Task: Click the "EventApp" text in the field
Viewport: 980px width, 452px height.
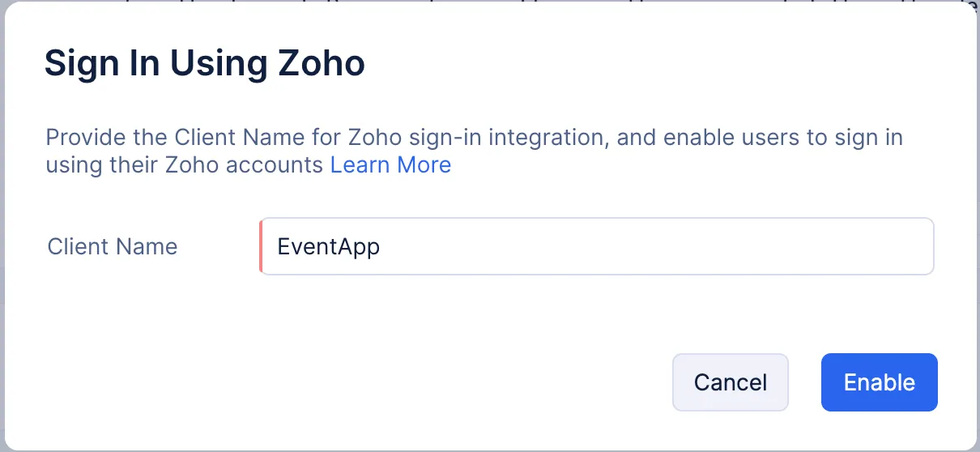Action: (x=328, y=246)
